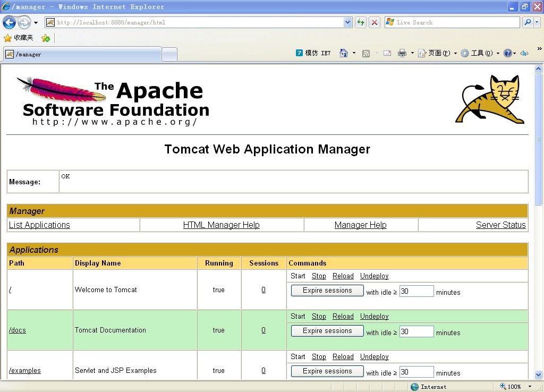
Task: Select the /manager browser tab
Action: 82,55
